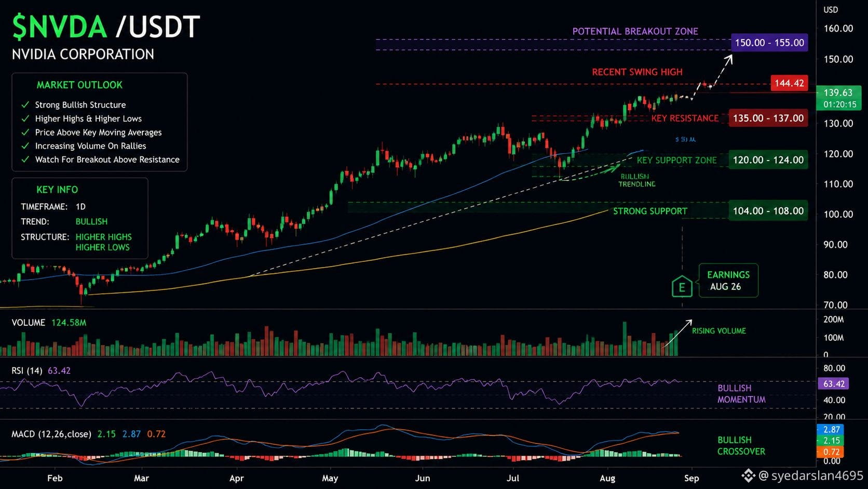The width and height of the screenshot is (868, 489).
Task: Click the Aug label on the time axis
Action: [x=607, y=478]
